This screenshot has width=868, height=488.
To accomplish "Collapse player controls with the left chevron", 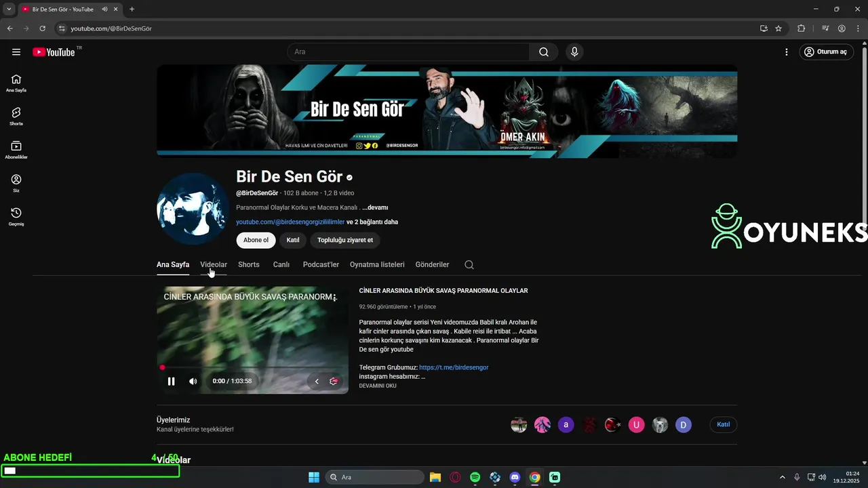I will (317, 381).
